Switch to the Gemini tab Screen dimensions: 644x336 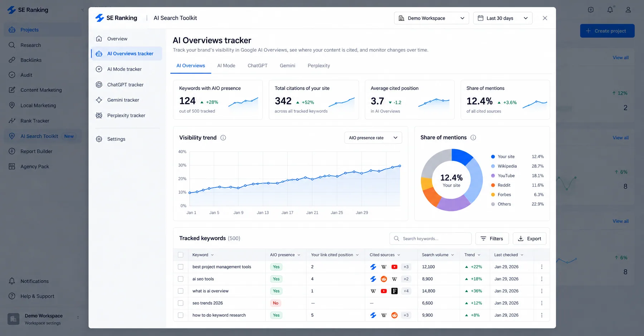click(x=288, y=66)
